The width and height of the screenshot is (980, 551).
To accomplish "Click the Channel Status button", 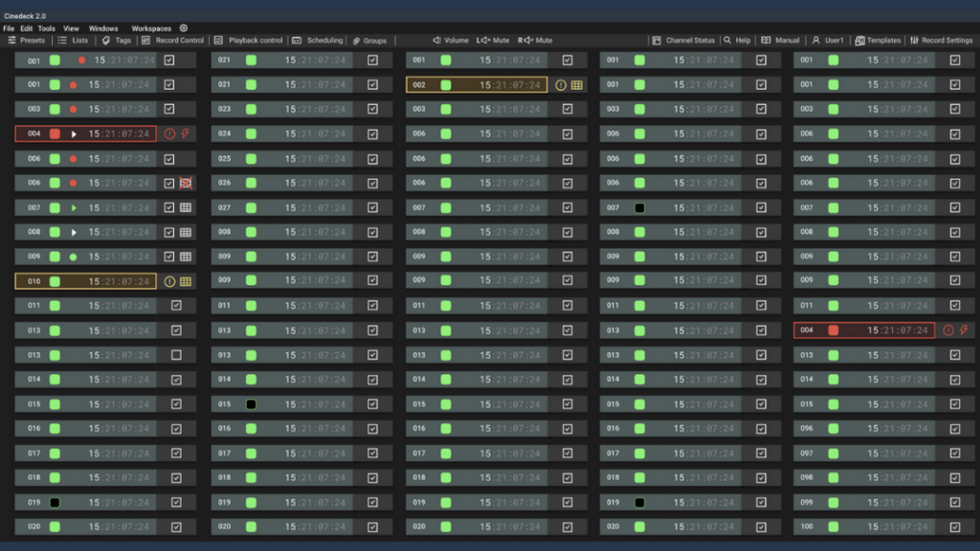I will pyautogui.click(x=683, y=41).
